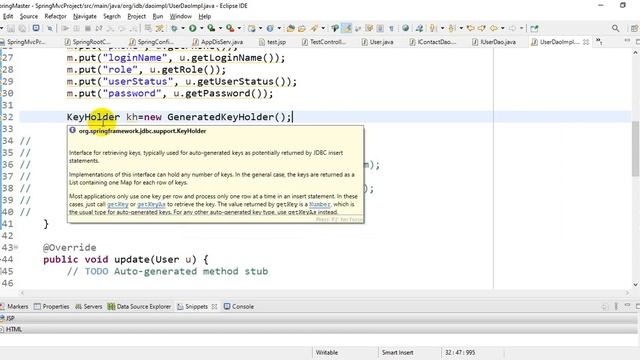Screen dimensions: 640x360
Task: Click the Pin Editor icon
Action: [534, 29]
